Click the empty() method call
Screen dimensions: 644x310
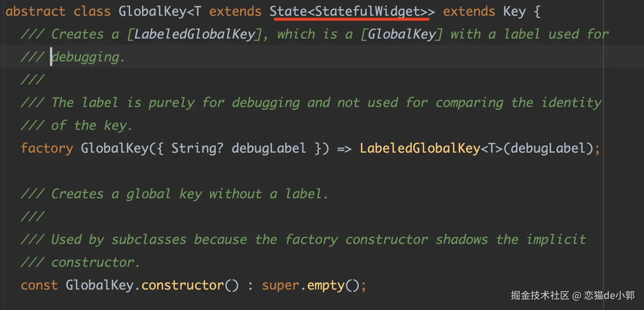(325, 285)
